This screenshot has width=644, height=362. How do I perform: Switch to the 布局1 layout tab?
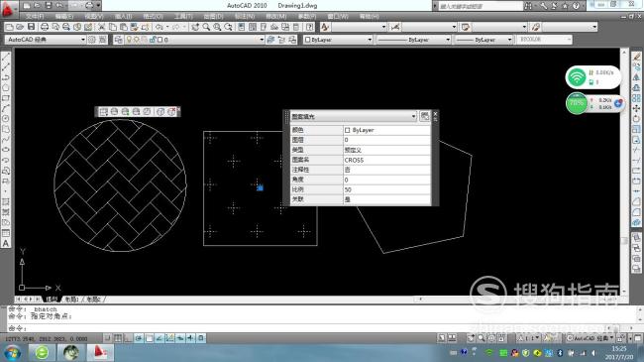(71, 300)
